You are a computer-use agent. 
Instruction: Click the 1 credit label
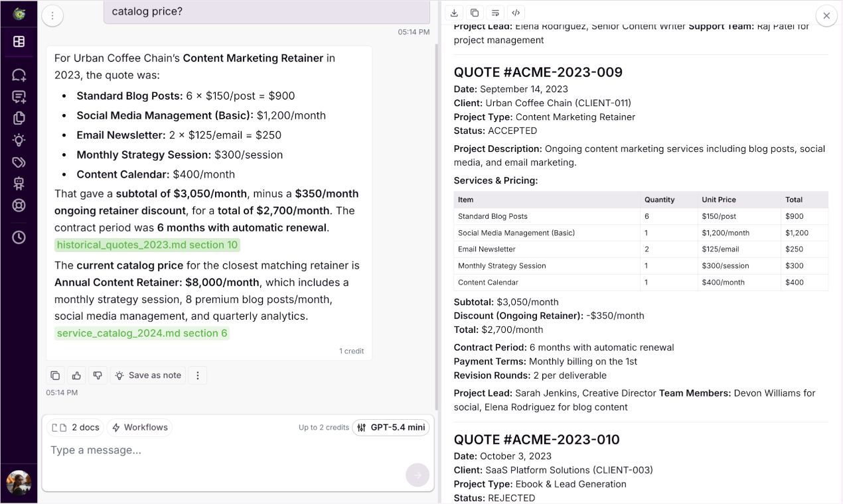[x=352, y=351]
